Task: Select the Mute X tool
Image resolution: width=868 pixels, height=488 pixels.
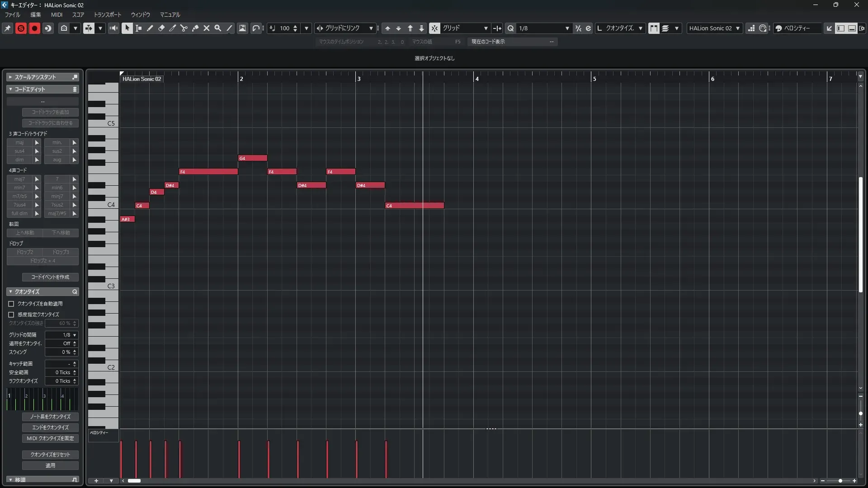Action: click(207, 28)
